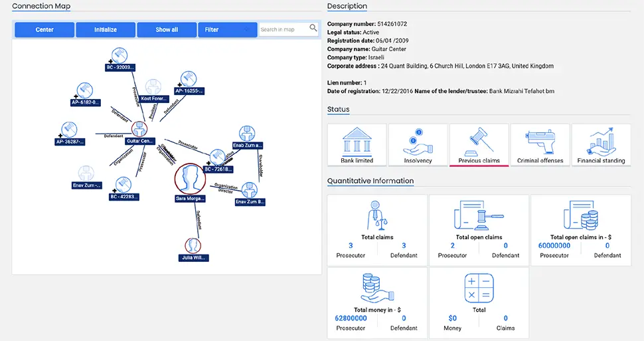Select the BC-42283 claim gavel node
The width and height of the screenshot is (644, 341).
123,185
